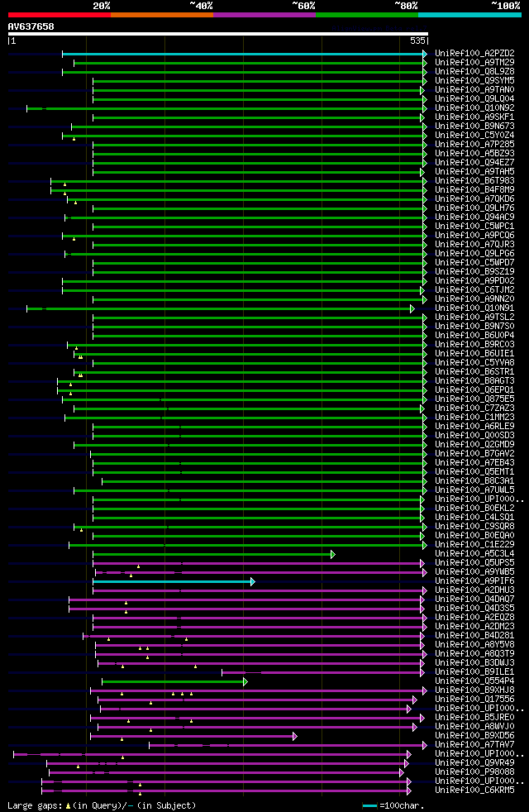
Task: Click the red 20% identity legend segment
Action: [x=60, y=15]
